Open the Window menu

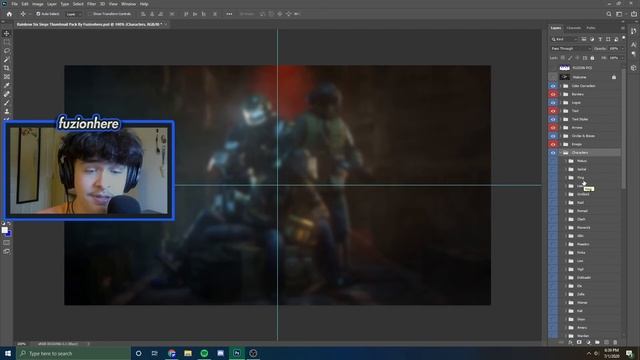[128, 4]
